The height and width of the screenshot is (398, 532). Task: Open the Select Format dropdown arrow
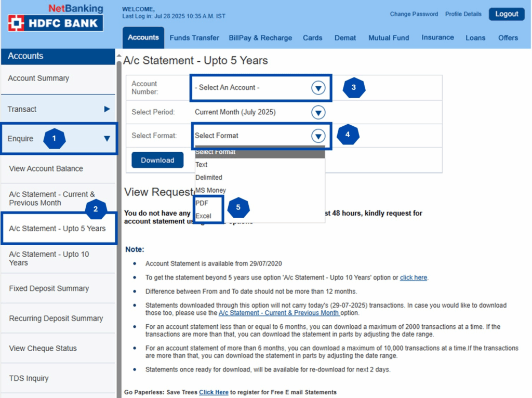(x=318, y=136)
